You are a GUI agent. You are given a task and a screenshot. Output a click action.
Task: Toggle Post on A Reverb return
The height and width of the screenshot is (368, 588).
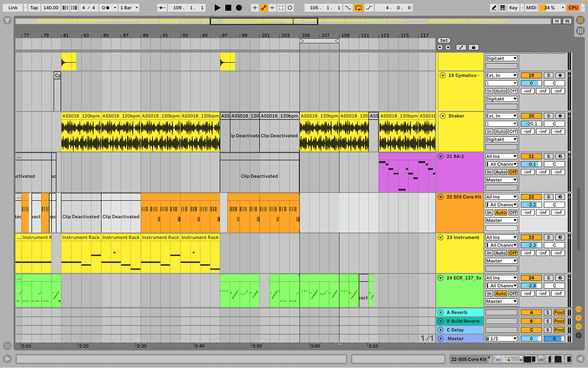[559, 312]
